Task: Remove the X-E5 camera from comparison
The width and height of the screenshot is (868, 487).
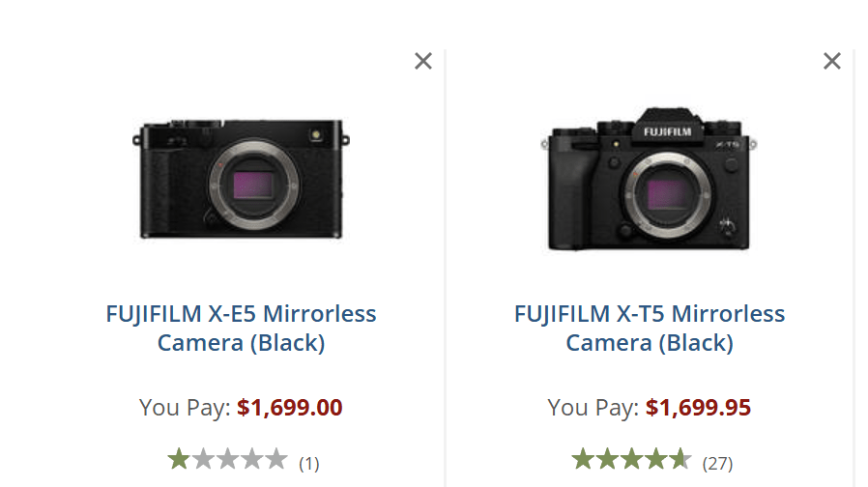Action: (x=423, y=61)
